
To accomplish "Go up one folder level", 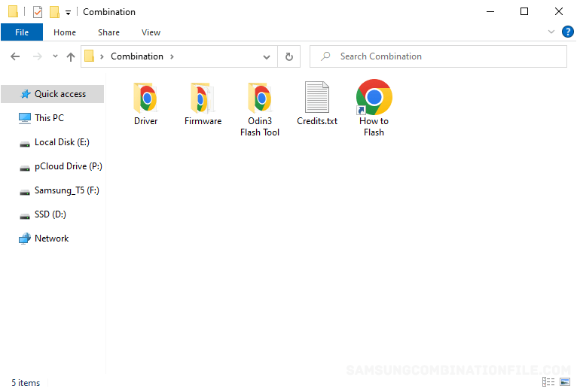I will (71, 56).
